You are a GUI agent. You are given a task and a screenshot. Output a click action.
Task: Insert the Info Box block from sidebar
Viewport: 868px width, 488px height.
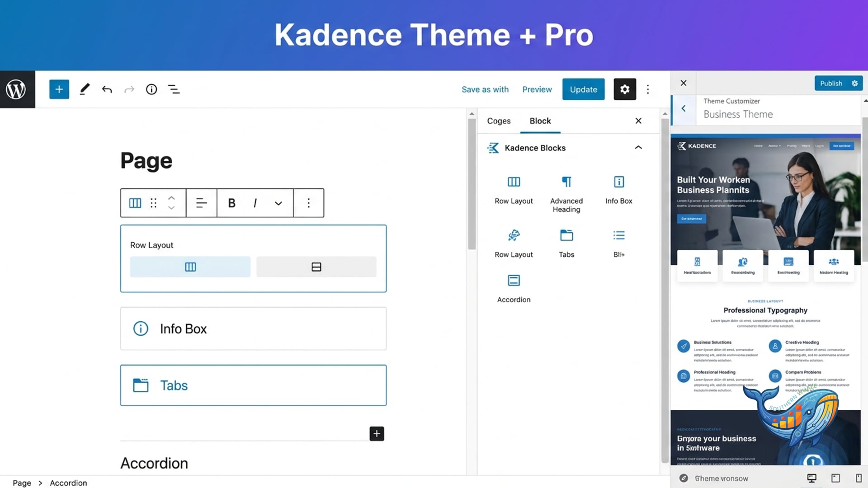[x=619, y=190]
